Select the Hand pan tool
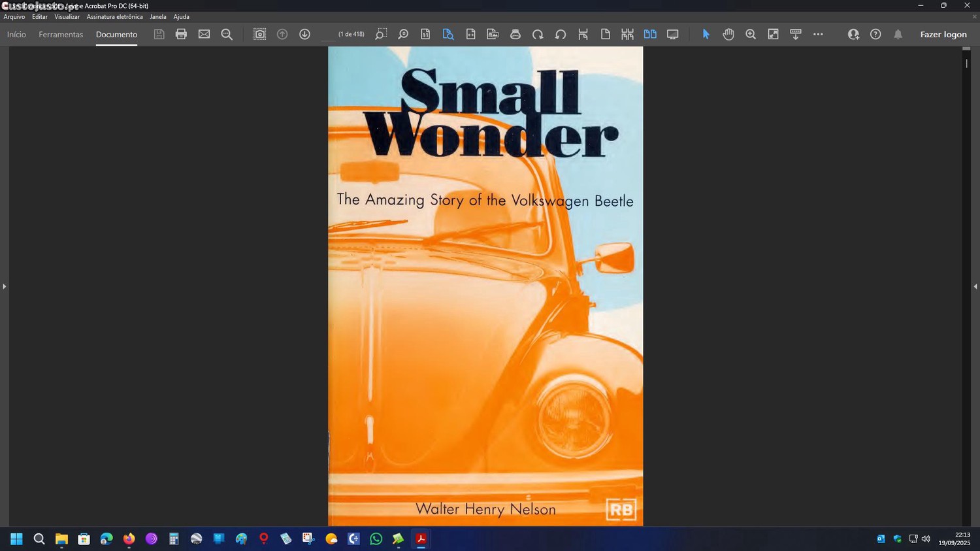Image resolution: width=980 pixels, height=551 pixels. point(728,34)
